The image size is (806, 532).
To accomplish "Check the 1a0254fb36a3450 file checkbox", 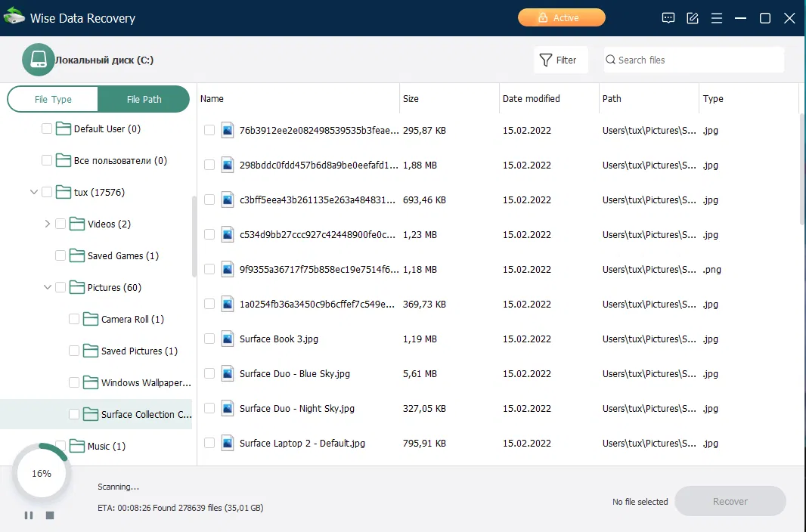I will click(x=209, y=304).
